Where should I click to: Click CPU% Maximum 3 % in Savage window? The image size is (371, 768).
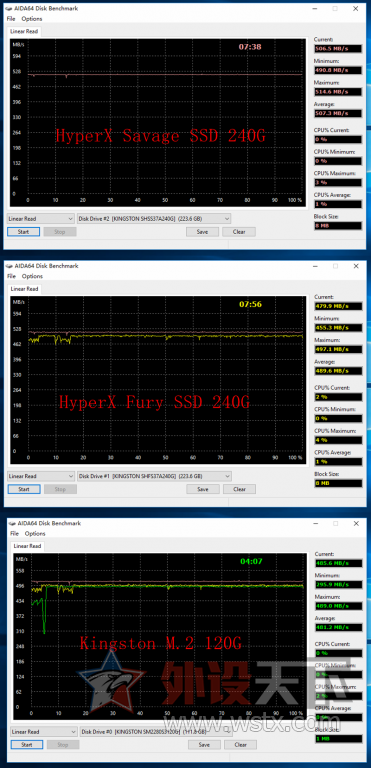338,182
